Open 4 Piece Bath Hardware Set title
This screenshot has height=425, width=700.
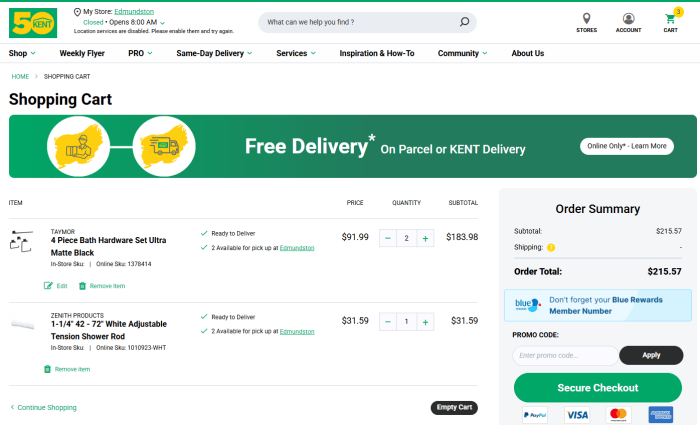tap(108, 246)
